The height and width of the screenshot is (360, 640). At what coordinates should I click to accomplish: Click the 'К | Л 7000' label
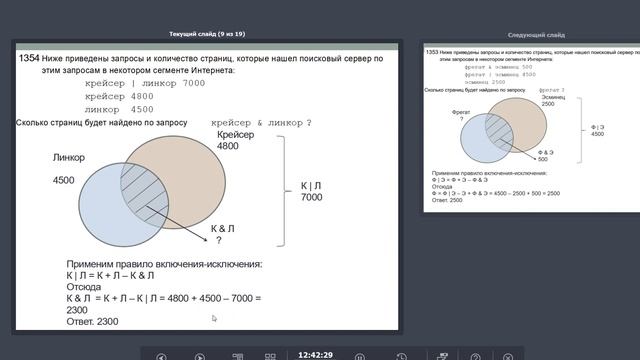tap(311, 191)
